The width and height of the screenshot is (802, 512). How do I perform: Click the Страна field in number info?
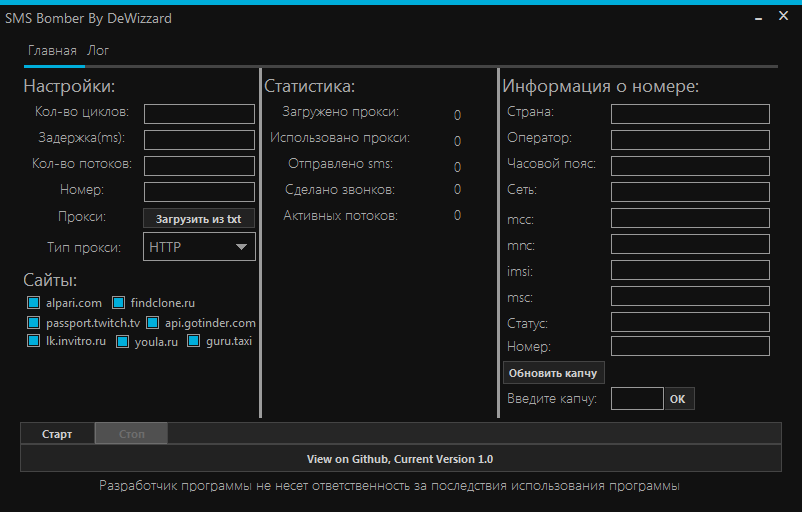[690, 114]
